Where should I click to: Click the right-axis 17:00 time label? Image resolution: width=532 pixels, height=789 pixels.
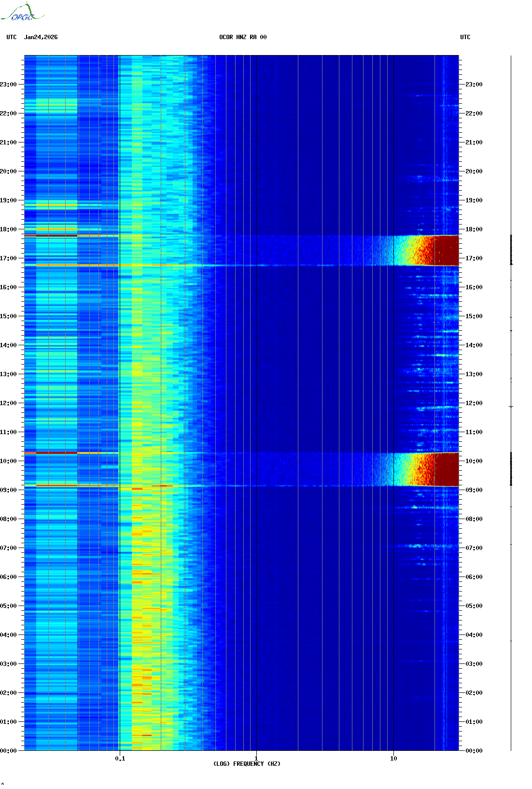click(474, 258)
